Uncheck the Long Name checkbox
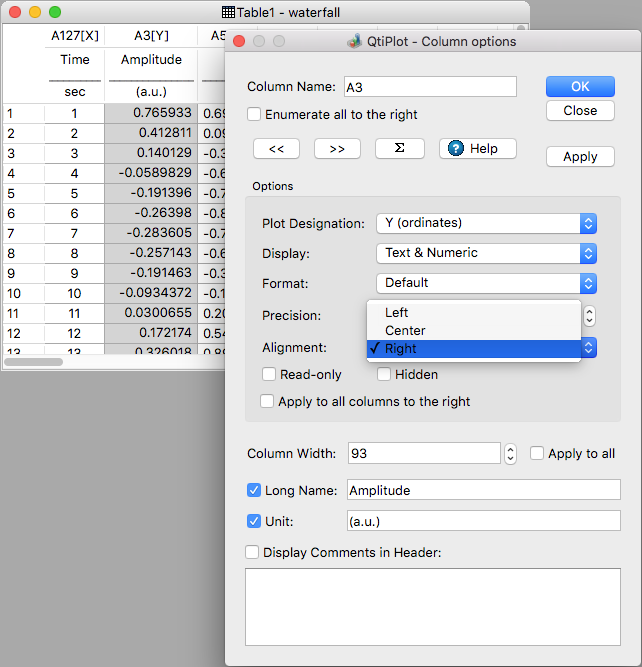The height and width of the screenshot is (667, 642). (x=254, y=490)
